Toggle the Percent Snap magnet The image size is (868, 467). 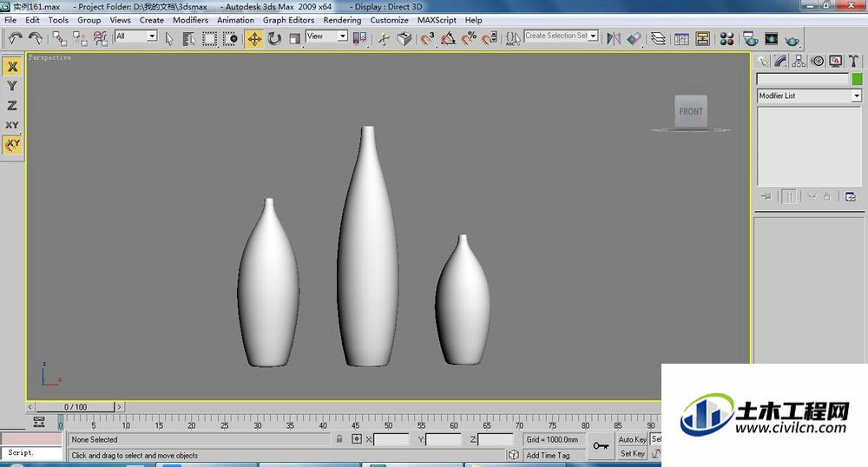pos(469,39)
